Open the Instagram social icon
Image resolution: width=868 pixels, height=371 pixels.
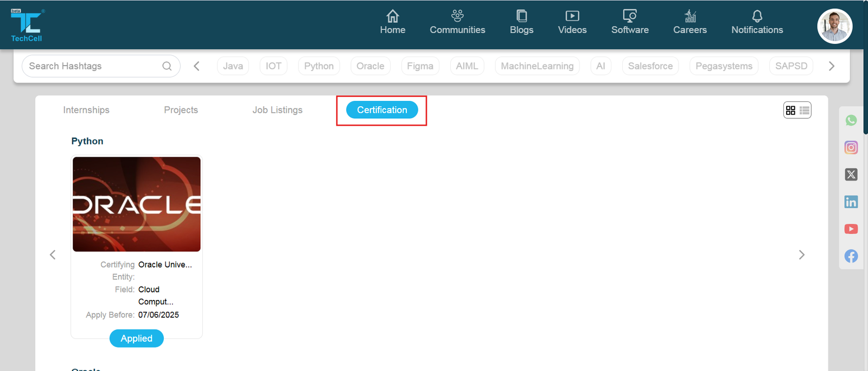coord(851,148)
